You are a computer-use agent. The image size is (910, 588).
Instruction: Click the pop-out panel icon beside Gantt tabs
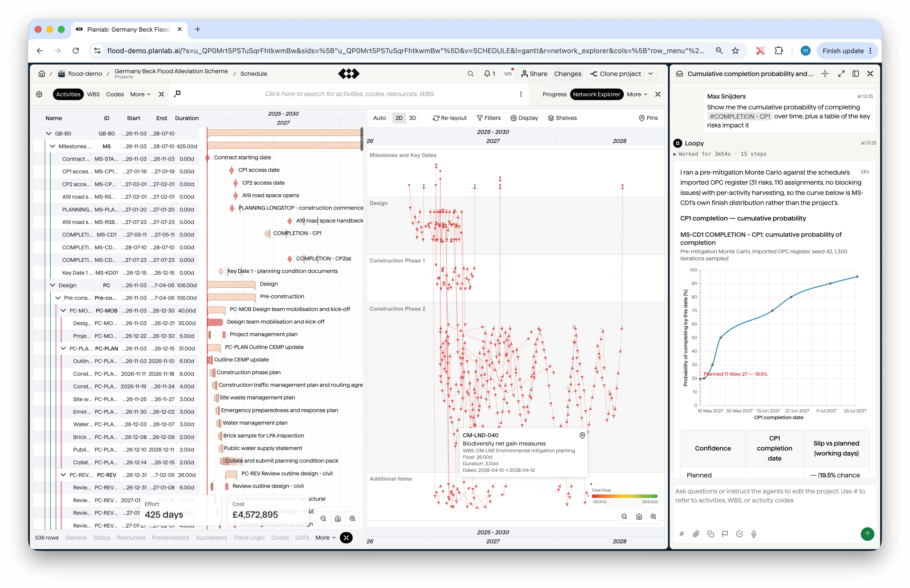coord(177,94)
